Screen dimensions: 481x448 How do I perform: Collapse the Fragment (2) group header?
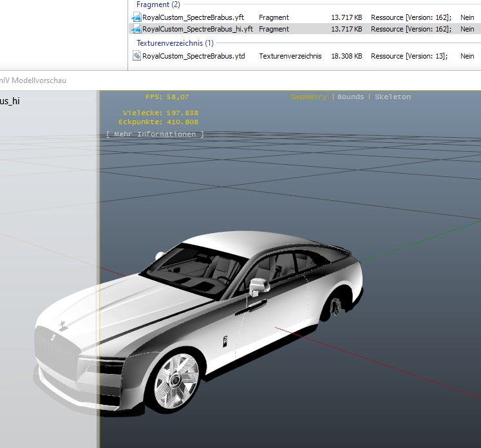tap(158, 5)
